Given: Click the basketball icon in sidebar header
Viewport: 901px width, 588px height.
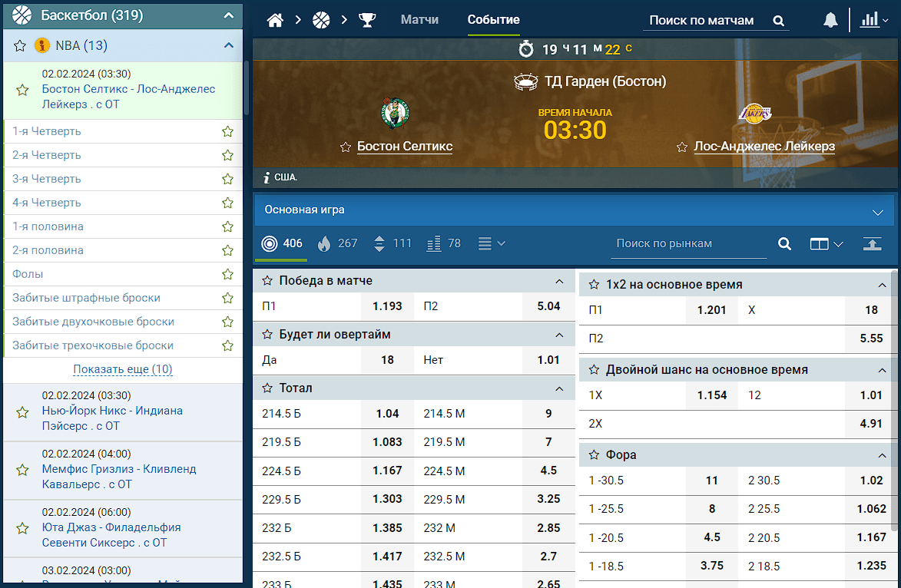Looking at the screenshot, I should click(22, 15).
